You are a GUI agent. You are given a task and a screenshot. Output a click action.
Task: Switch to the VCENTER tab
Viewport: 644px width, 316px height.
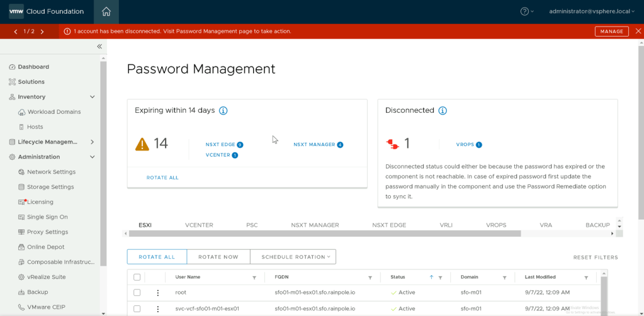tap(199, 225)
